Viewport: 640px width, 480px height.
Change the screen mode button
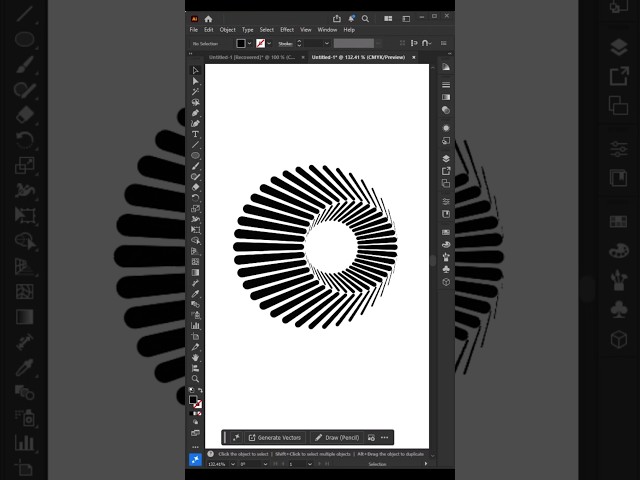(195, 433)
